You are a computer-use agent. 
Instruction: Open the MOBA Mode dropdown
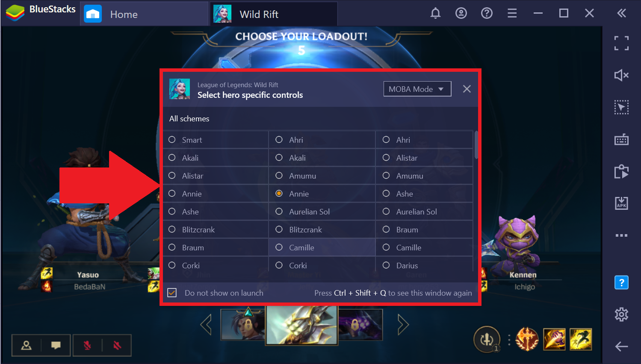point(417,89)
